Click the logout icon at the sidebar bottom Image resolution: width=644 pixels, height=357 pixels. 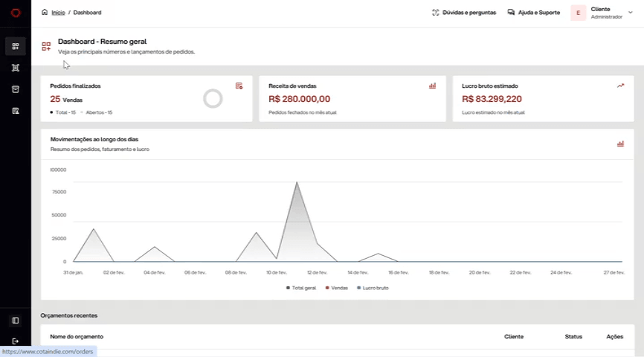(16, 341)
